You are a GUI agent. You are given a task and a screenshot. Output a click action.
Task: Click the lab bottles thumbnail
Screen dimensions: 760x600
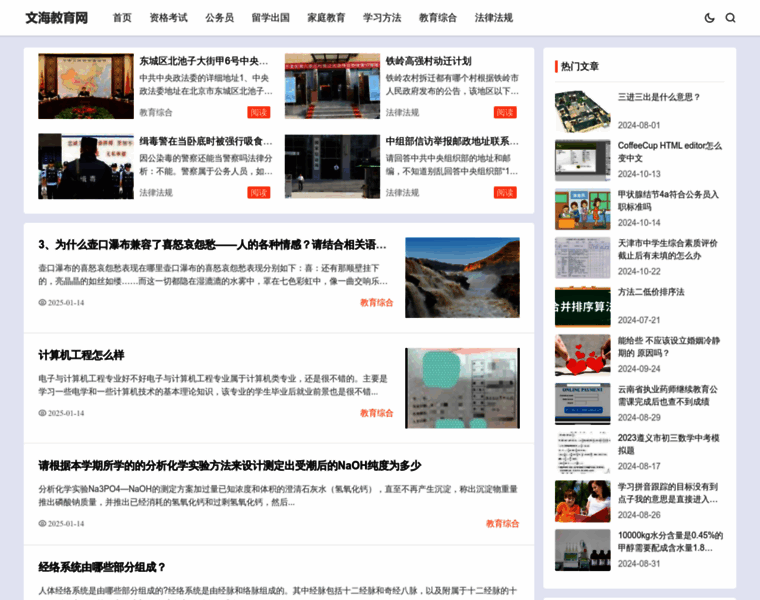tap(583, 550)
